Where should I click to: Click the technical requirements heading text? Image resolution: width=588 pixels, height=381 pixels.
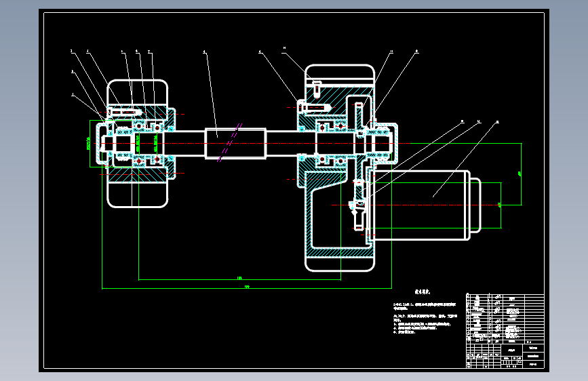tap(423, 292)
